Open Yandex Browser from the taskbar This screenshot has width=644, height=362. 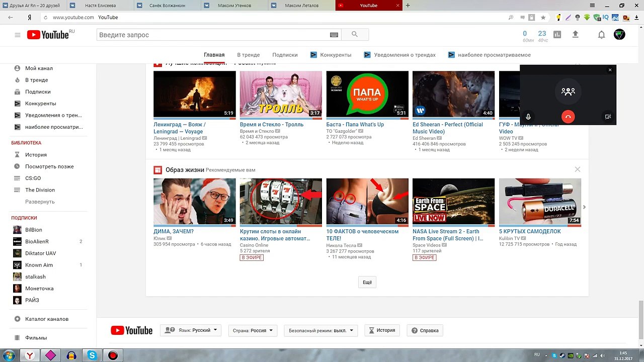[x=30, y=355]
